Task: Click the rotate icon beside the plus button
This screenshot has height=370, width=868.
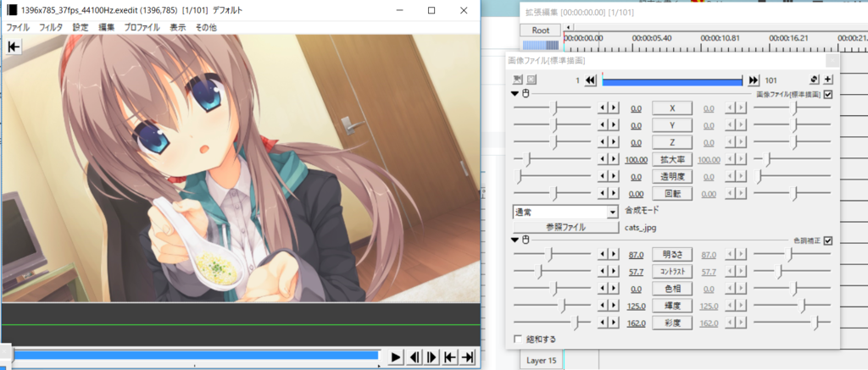Action: coord(815,80)
